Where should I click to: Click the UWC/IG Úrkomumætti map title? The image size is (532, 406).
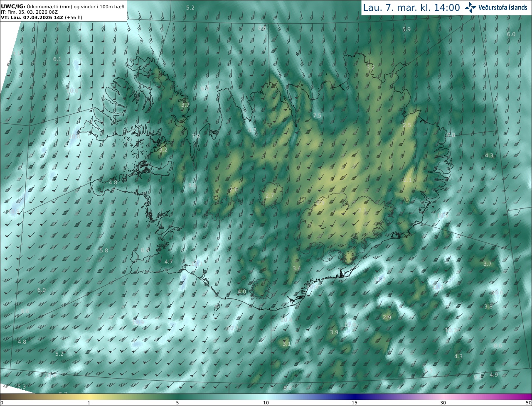click(x=63, y=6)
